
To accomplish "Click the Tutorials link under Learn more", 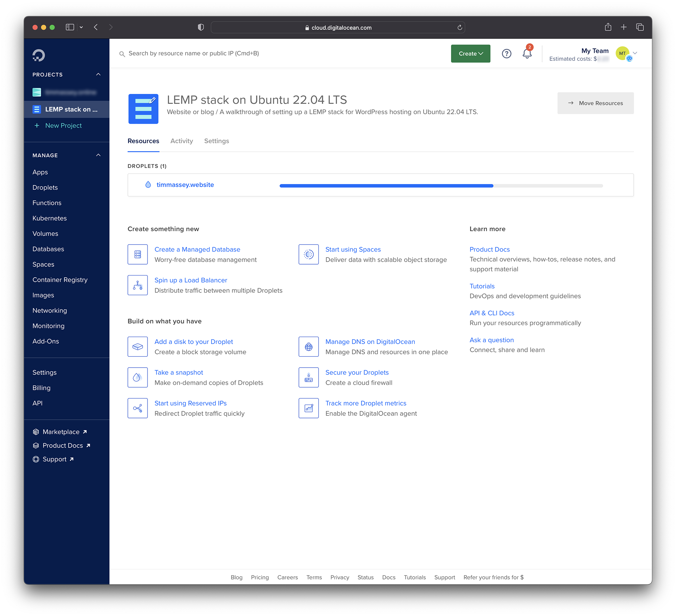I will 482,286.
